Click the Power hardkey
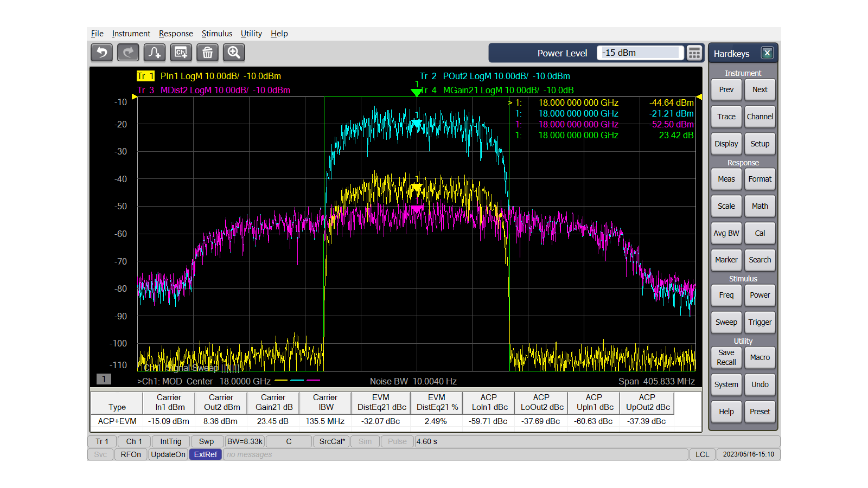 [x=760, y=295]
